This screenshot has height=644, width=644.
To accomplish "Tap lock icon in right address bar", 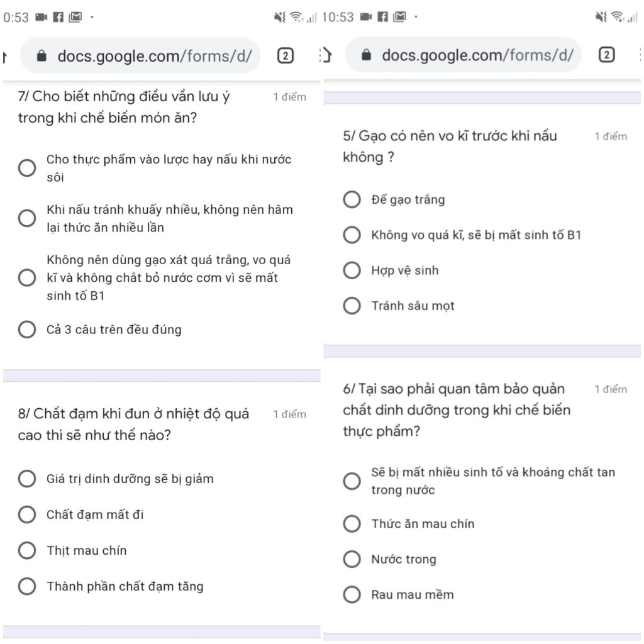I will [367, 55].
